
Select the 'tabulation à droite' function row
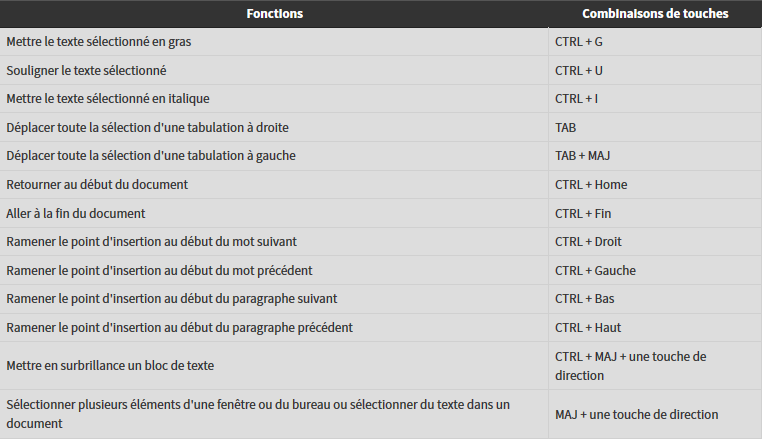pos(381,127)
